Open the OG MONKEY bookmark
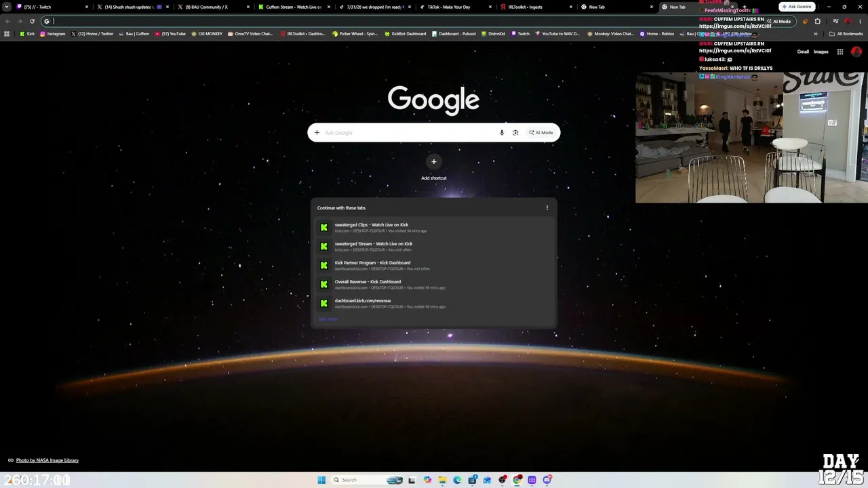868x488 pixels. (x=207, y=34)
